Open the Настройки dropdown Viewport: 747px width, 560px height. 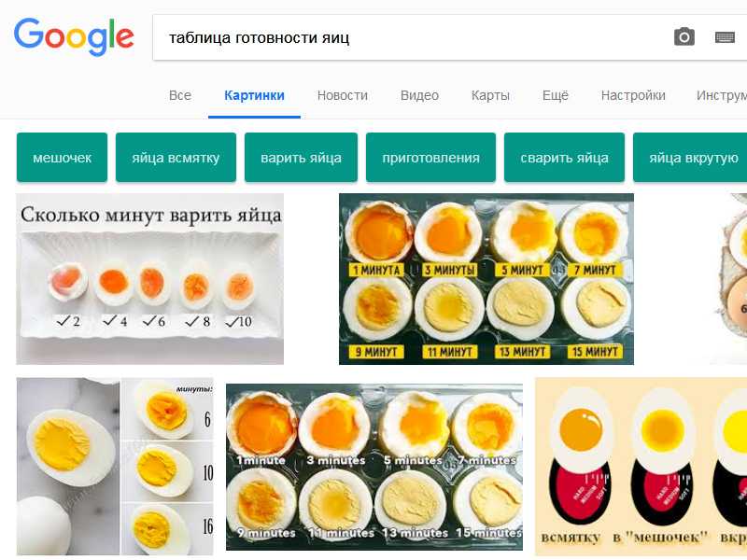pos(633,95)
